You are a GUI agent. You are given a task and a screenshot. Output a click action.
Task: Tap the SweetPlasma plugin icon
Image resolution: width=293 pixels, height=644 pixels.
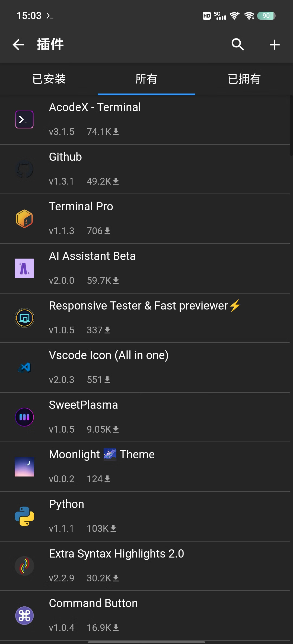pyautogui.click(x=24, y=417)
